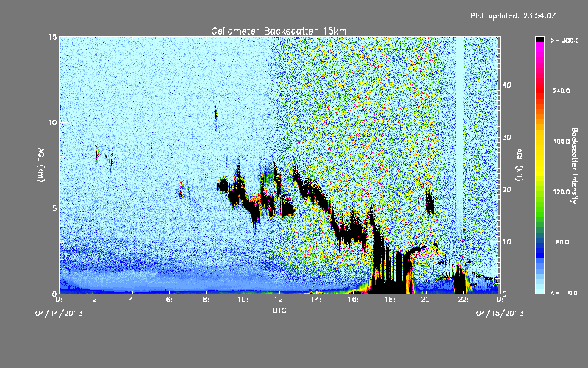Image resolution: width=588 pixels, height=368 pixels.
Task: Click the 'Plot updated: 23:54:07' timestamp
Action: point(513,15)
